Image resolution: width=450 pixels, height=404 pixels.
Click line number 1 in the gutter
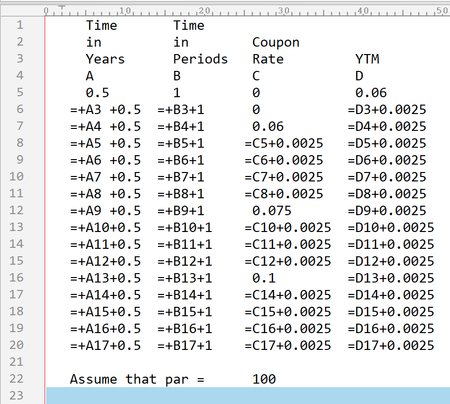pyautogui.click(x=20, y=25)
